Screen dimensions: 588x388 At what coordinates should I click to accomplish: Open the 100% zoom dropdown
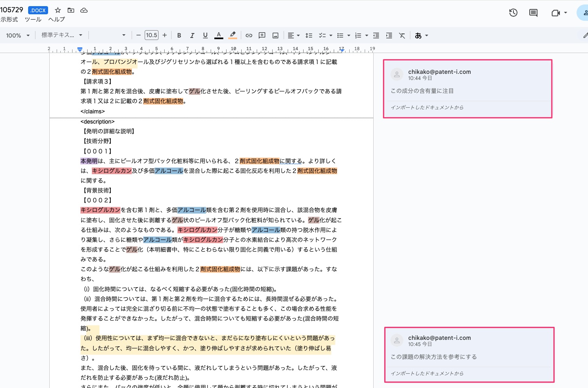[x=18, y=35]
